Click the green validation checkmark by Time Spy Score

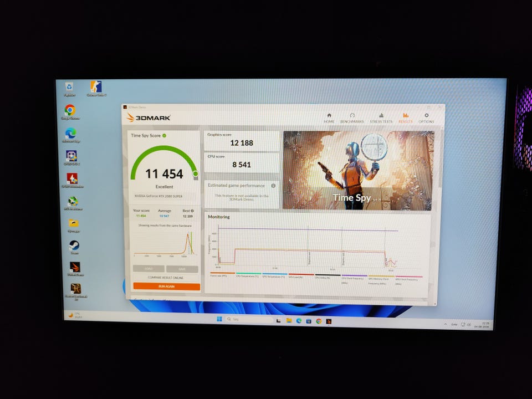tap(164, 135)
